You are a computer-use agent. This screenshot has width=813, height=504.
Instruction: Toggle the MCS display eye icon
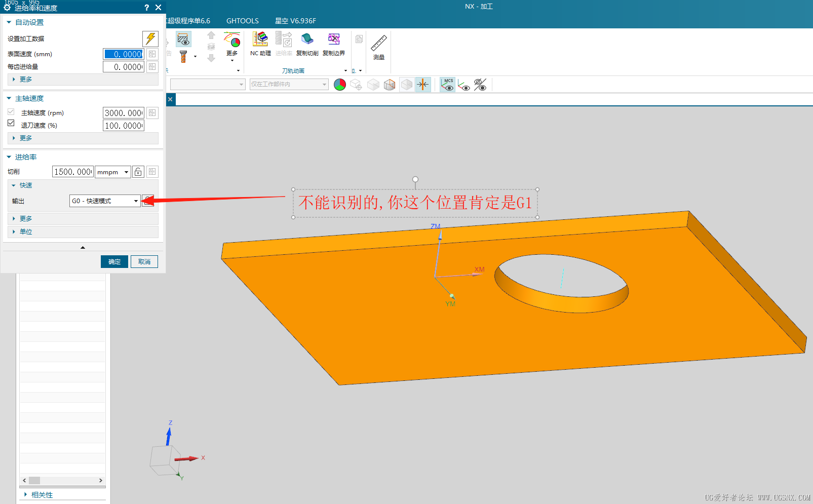click(x=448, y=85)
